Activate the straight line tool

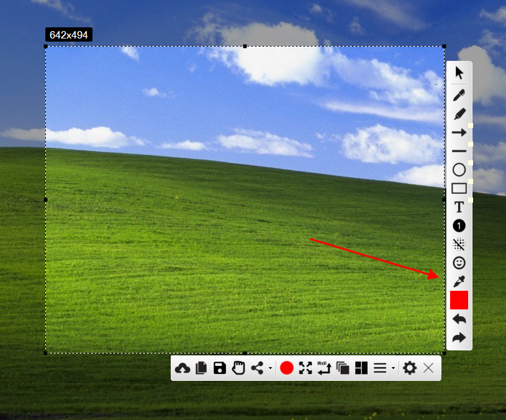coord(459,151)
